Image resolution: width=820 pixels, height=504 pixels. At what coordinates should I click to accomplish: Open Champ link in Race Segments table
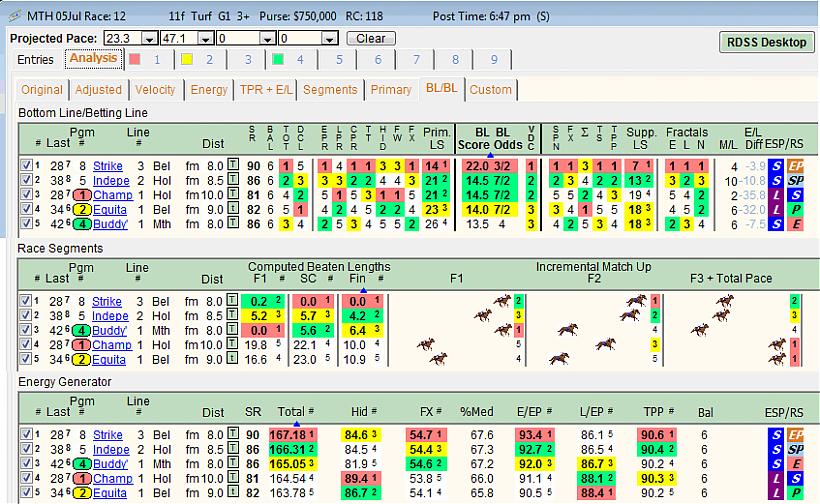[x=111, y=345]
